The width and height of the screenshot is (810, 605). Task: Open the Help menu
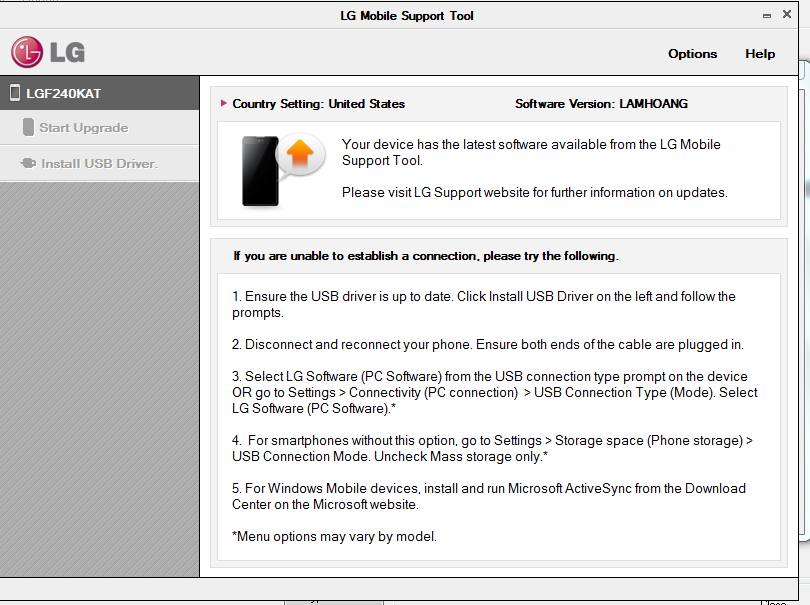[x=760, y=54]
